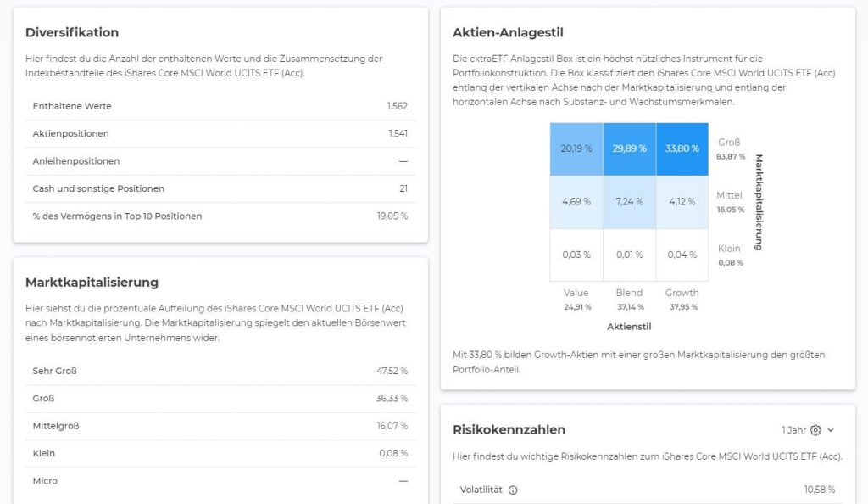Click the Sehr Groß row label
The image size is (868, 504).
pyautogui.click(x=55, y=371)
